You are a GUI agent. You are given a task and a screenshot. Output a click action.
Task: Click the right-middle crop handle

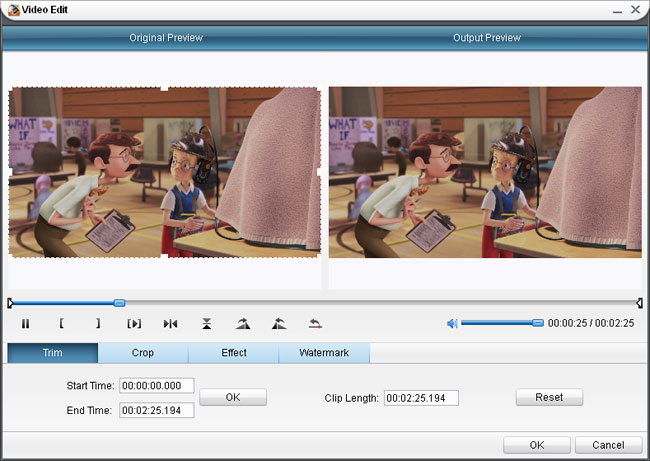[320, 172]
